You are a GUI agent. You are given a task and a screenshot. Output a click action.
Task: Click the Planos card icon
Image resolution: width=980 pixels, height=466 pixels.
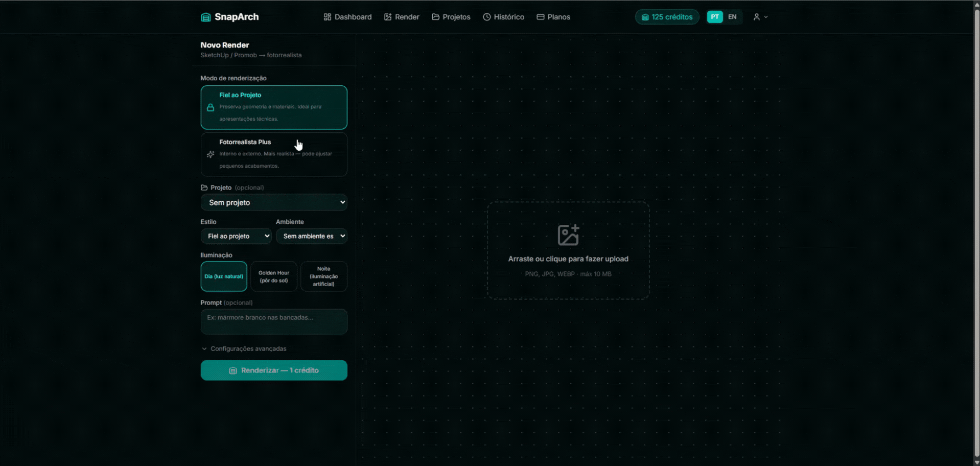[x=540, y=17]
